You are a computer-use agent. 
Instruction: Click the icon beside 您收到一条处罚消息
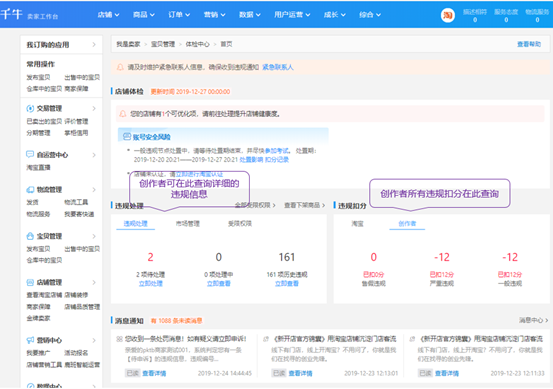[120, 339]
